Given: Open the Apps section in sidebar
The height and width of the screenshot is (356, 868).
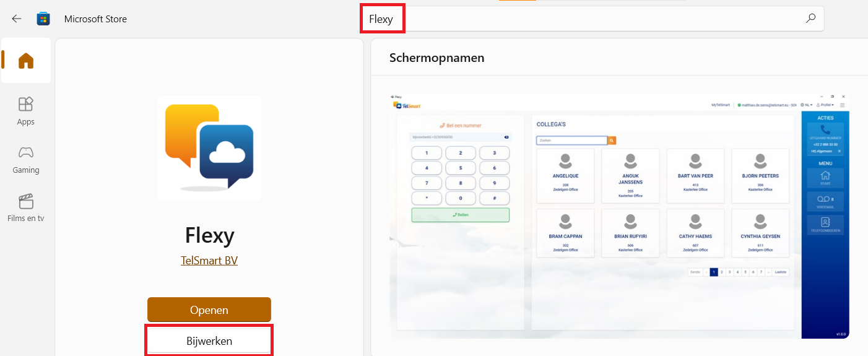Looking at the screenshot, I should pos(26,111).
